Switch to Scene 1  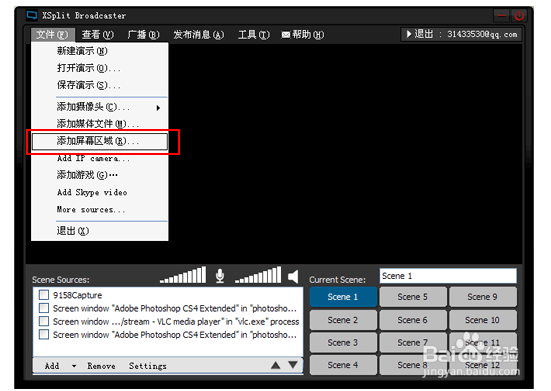[x=343, y=297]
